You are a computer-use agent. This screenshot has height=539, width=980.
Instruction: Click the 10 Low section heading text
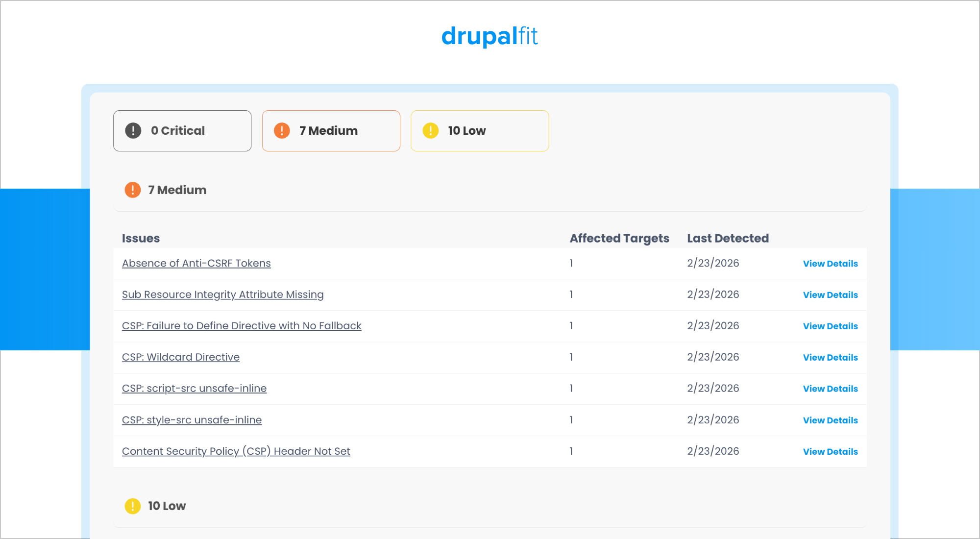(x=167, y=506)
